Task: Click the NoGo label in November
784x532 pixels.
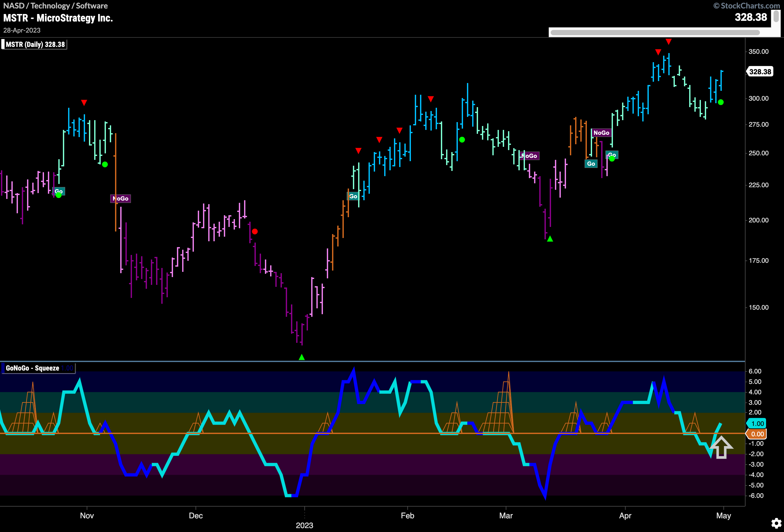Action: (121, 199)
